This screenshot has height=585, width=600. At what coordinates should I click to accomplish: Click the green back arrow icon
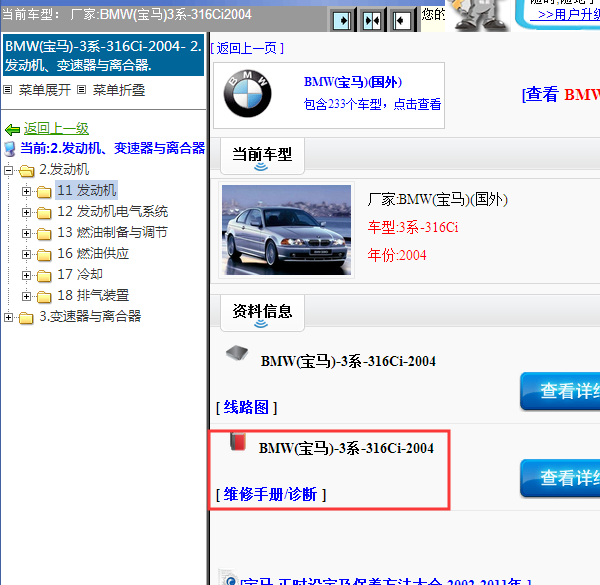tap(12, 130)
